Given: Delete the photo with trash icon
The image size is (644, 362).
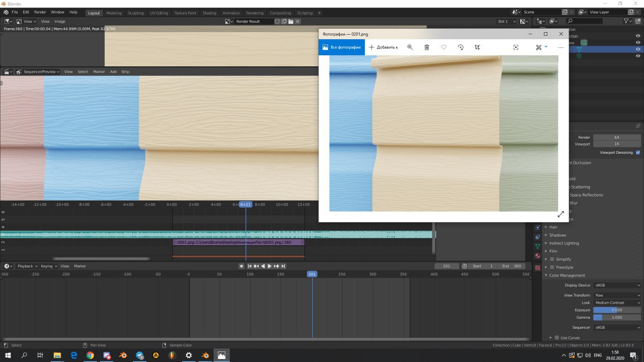Looking at the screenshot, I should [427, 47].
